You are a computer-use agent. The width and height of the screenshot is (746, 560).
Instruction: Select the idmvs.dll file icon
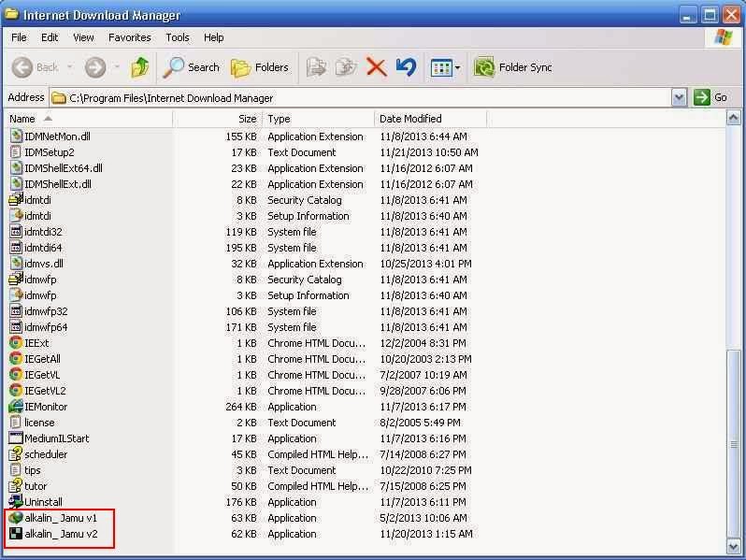[16, 264]
